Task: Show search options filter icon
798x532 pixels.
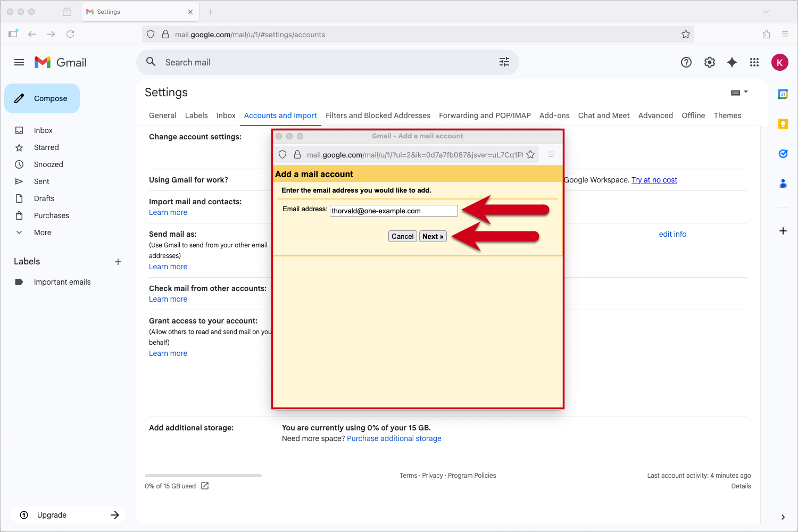Action: pyautogui.click(x=504, y=62)
